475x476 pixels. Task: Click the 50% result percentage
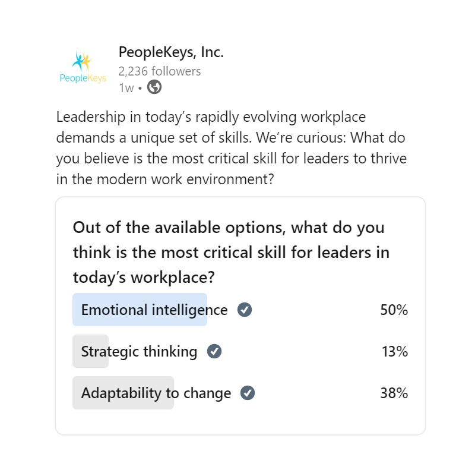click(395, 310)
